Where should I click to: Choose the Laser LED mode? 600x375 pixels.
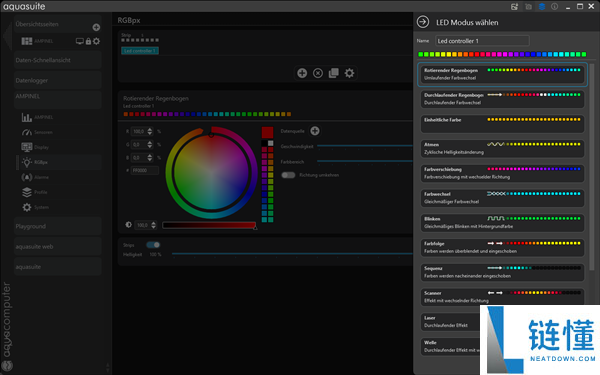pos(450,322)
